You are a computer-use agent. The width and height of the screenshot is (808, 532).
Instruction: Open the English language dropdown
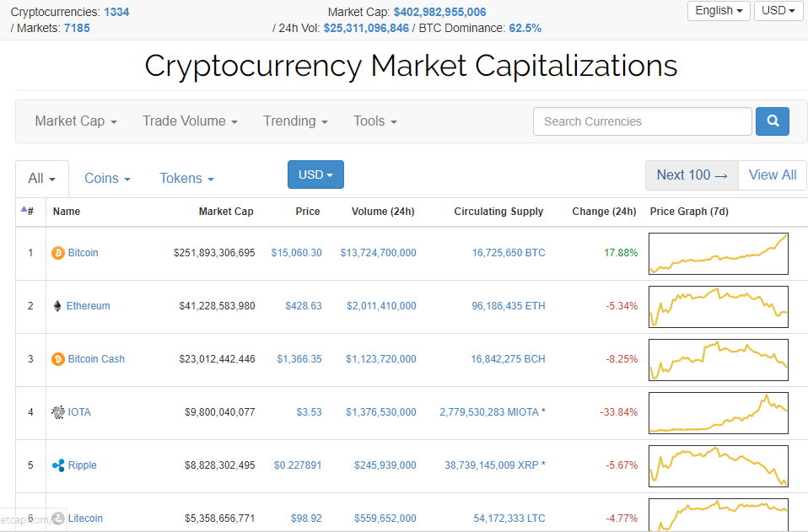(719, 10)
